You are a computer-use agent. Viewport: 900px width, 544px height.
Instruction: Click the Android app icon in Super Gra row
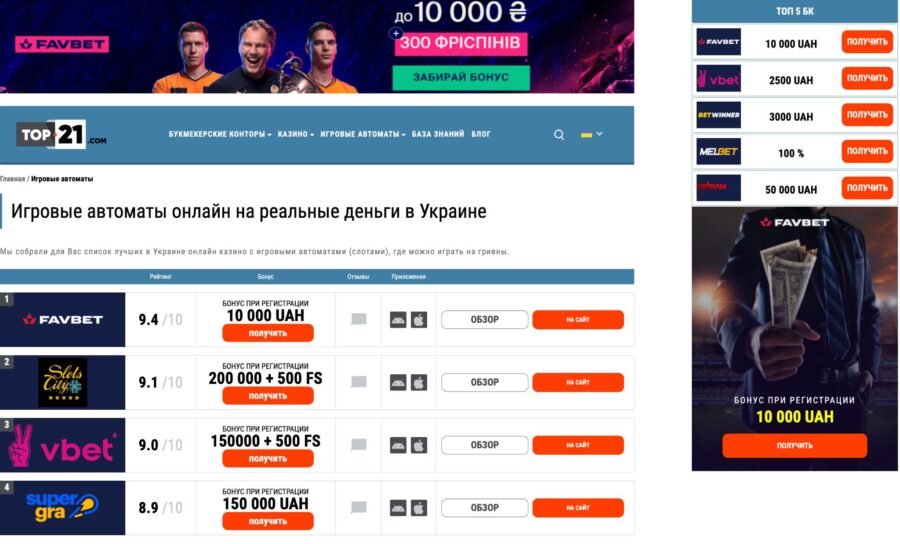click(398, 508)
